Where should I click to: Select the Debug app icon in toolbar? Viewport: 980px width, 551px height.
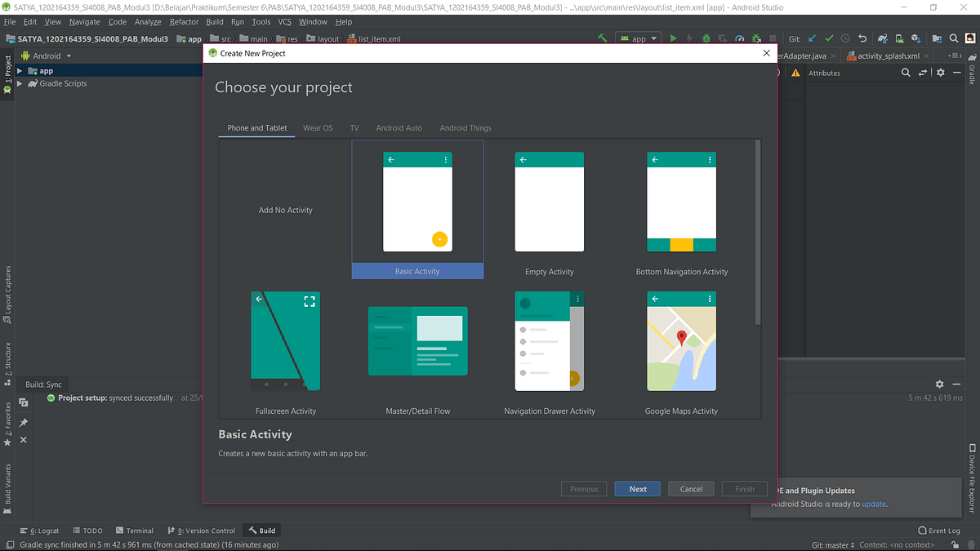coord(705,38)
